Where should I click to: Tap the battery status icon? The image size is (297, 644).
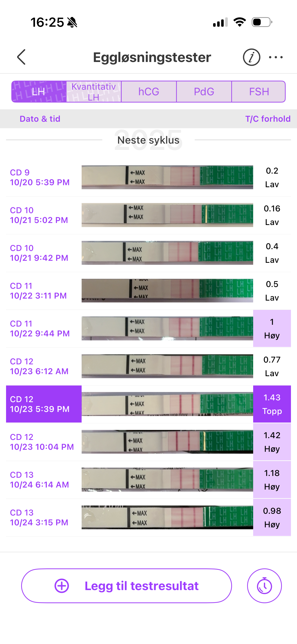[262, 22]
